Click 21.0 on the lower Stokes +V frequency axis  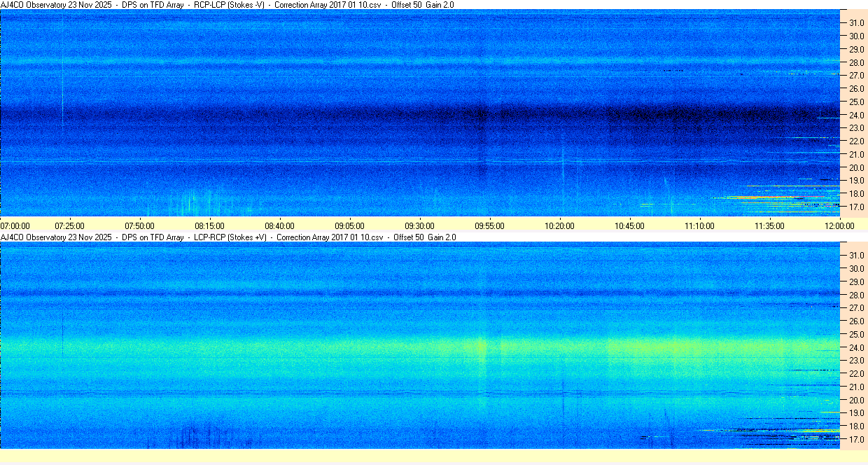[857, 387]
